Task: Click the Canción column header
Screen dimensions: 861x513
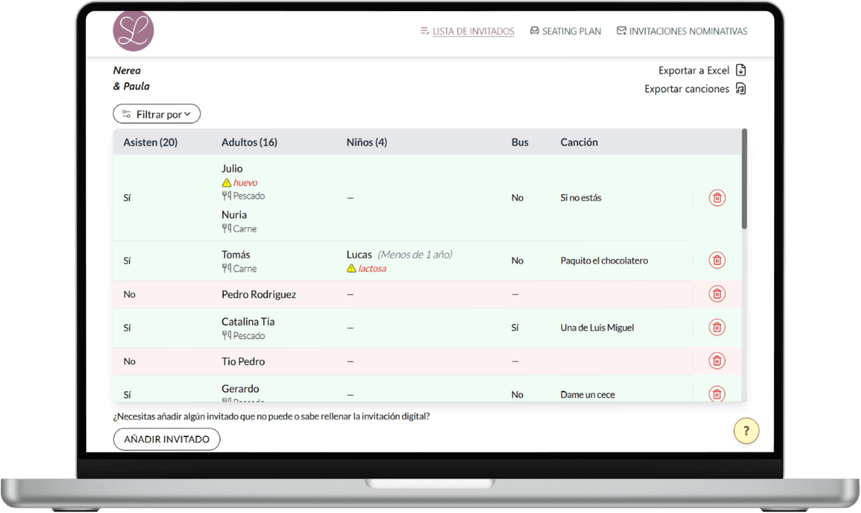Action: [x=579, y=142]
